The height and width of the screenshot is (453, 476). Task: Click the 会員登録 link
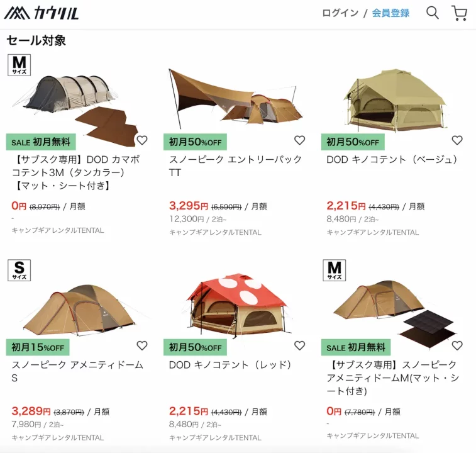390,13
